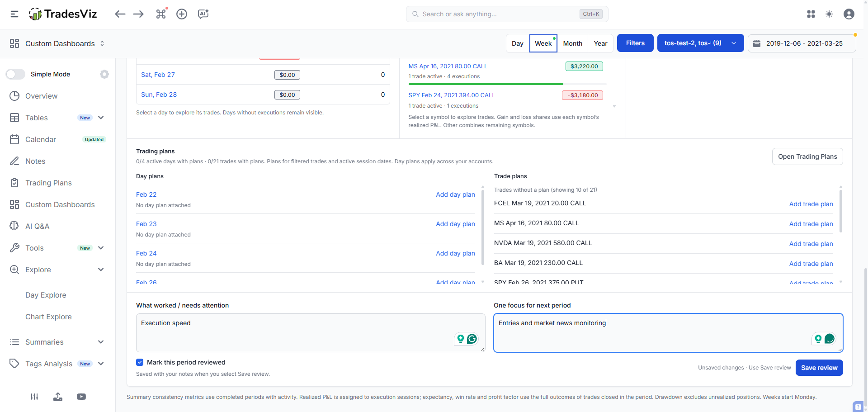Click Open Trading Plans button
The height and width of the screenshot is (412, 868).
click(807, 156)
